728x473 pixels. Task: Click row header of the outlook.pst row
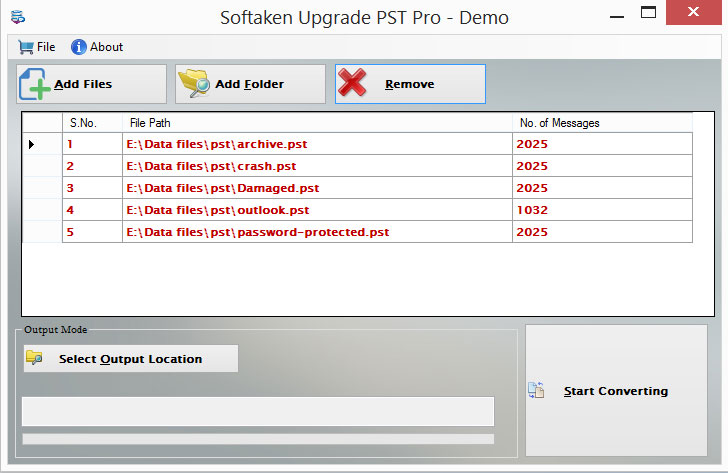tap(42, 210)
